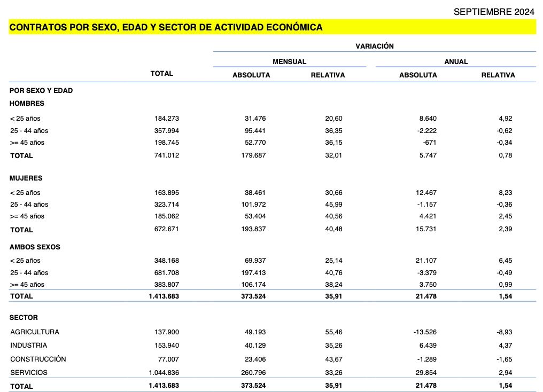Click the HOMBRES section label
This screenshot has height=392, width=543.
(27, 104)
